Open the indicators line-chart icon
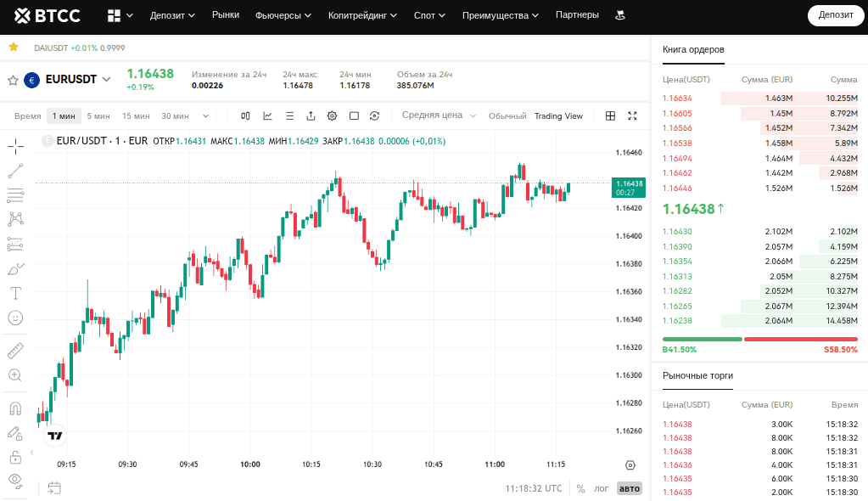The image size is (868, 501). click(267, 115)
